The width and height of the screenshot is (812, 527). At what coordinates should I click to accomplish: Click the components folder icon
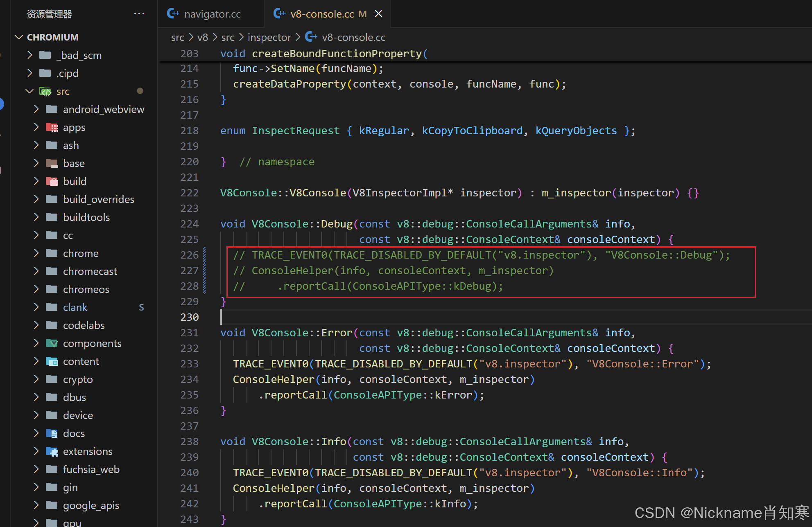click(52, 343)
